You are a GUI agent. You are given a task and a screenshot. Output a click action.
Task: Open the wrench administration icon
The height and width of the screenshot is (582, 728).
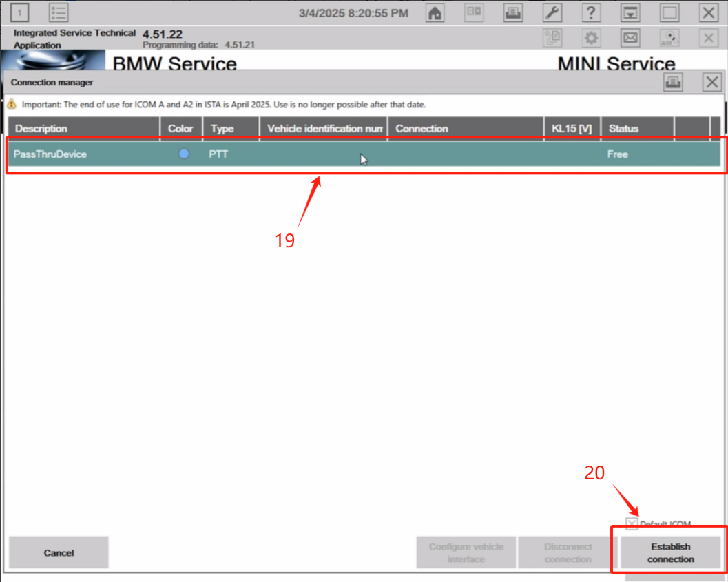point(552,12)
